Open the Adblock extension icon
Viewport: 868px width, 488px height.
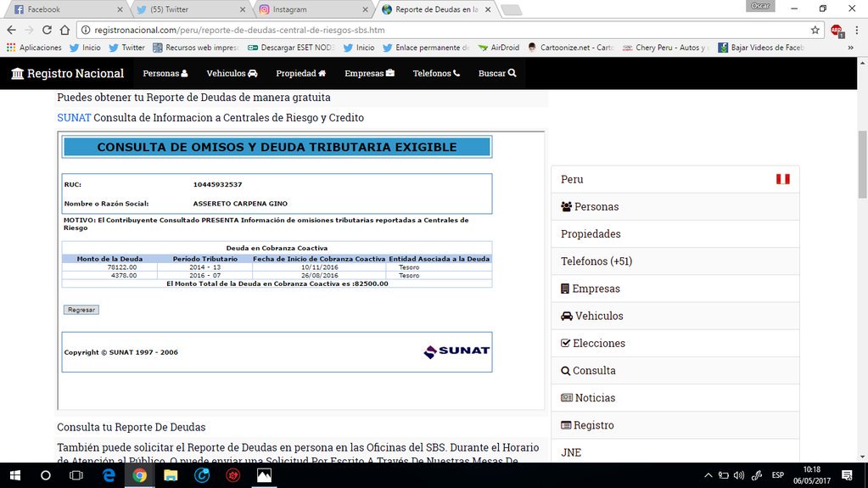click(837, 31)
